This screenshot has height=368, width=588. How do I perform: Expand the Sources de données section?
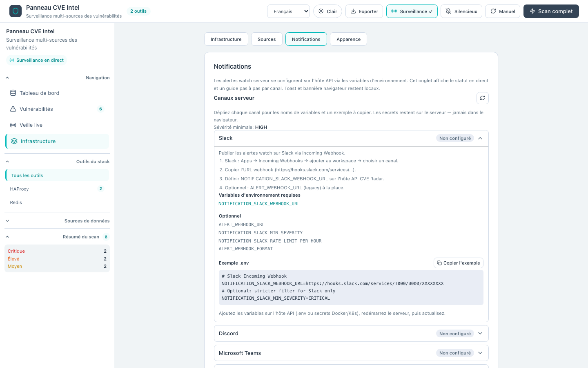pyautogui.click(x=57, y=221)
